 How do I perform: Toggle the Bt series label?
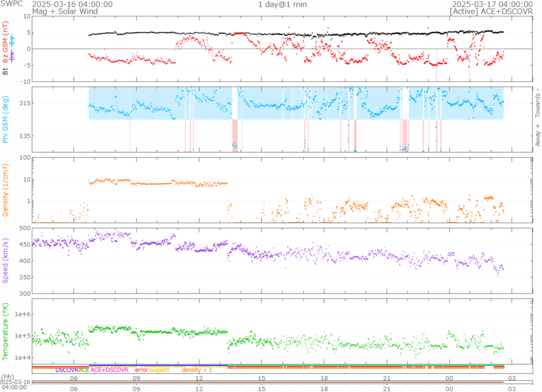(x=6, y=70)
